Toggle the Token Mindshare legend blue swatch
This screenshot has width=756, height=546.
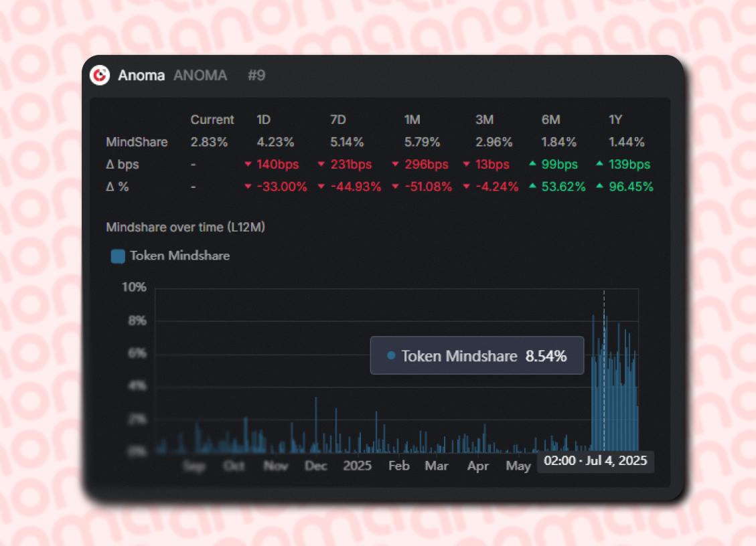[x=118, y=256]
